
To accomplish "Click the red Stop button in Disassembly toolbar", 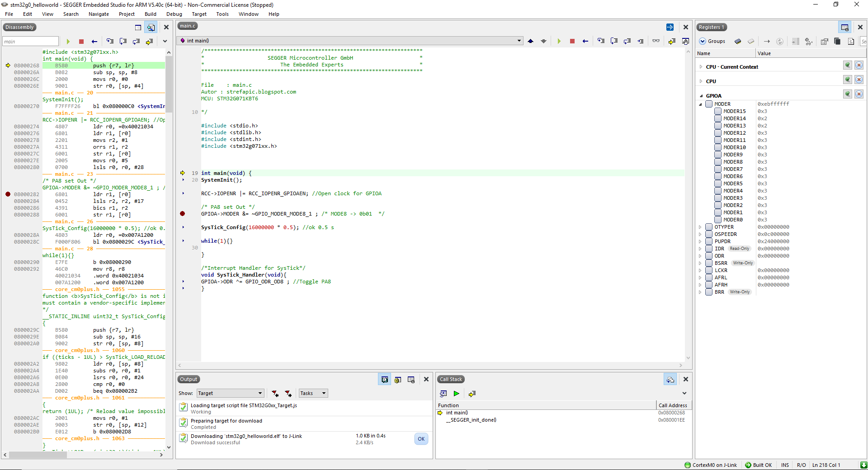I will point(81,41).
